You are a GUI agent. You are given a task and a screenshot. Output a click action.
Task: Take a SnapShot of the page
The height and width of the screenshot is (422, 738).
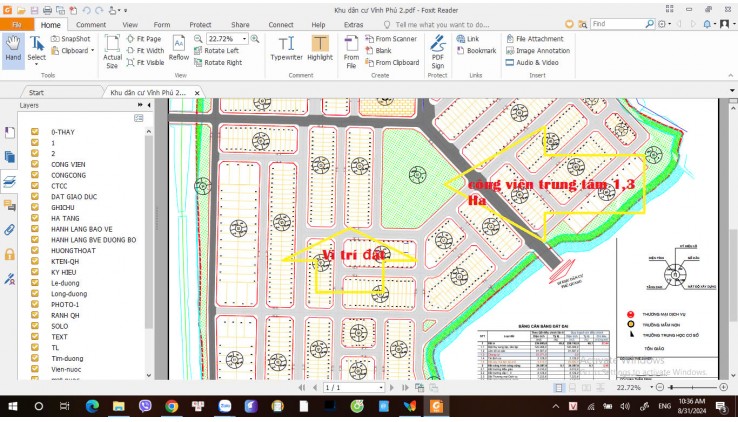(70, 39)
